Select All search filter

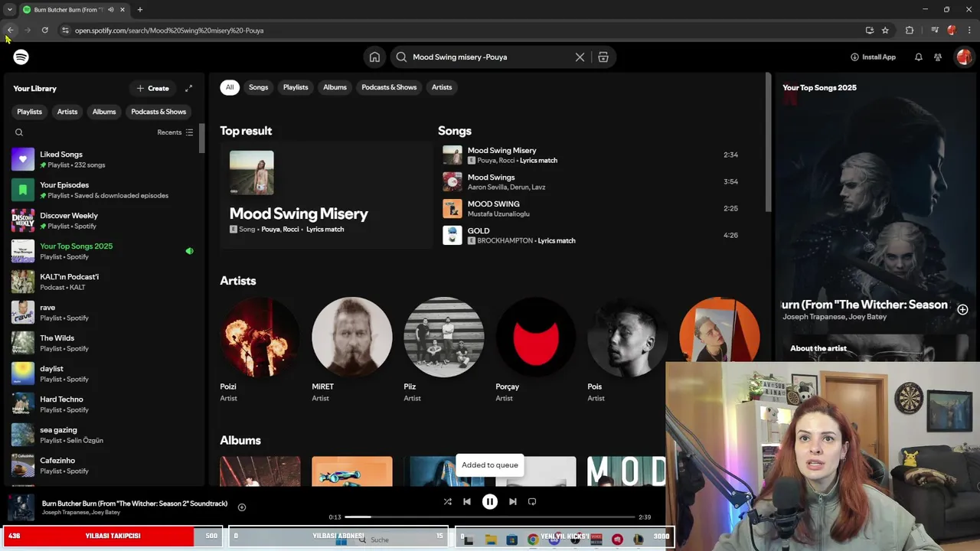coord(229,87)
